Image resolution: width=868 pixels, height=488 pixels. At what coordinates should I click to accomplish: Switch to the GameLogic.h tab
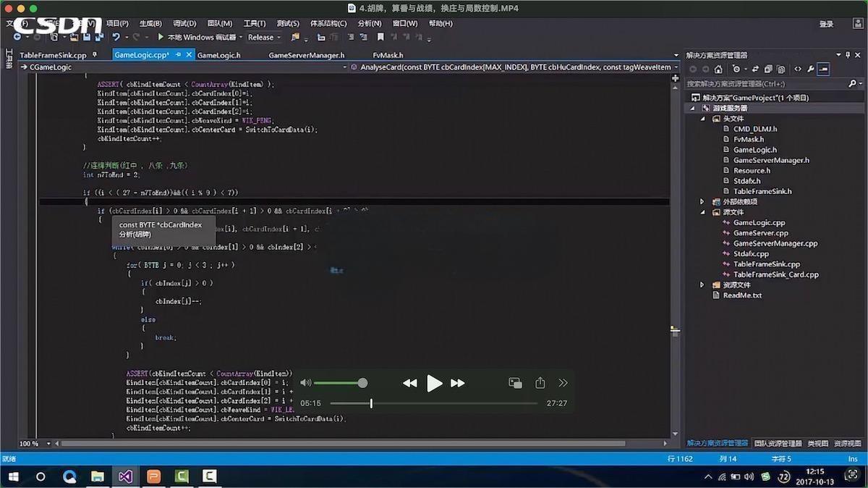[x=218, y=55]
